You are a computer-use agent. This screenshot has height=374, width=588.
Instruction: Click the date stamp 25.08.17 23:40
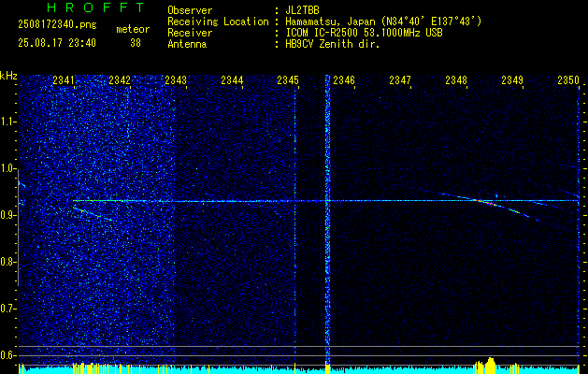pyautogui.click(x=57, y=43)
